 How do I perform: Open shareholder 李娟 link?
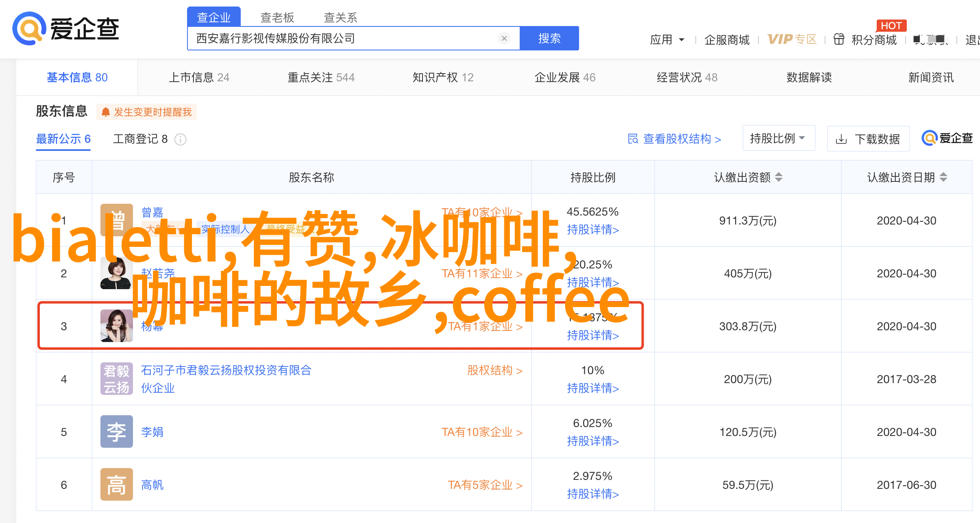pos(152,432)
